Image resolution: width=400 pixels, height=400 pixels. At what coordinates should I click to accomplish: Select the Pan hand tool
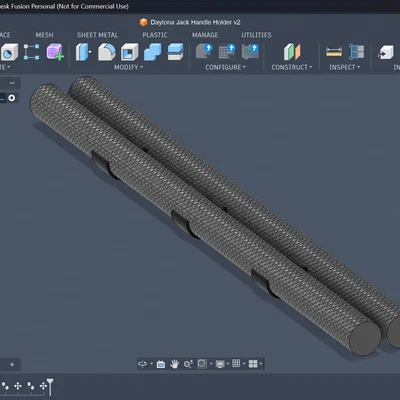174,364
